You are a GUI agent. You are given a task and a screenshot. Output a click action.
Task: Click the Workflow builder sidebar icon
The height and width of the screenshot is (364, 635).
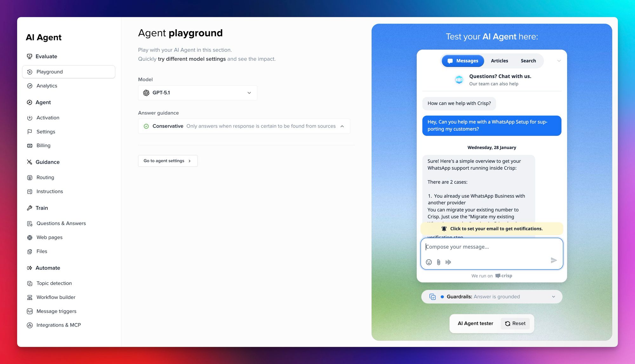(x=30, y=297)
